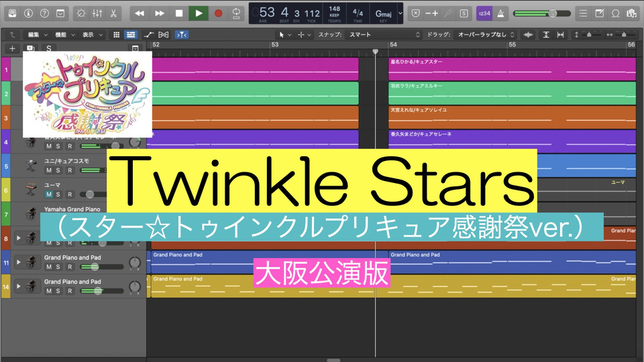Viewport: 644px width, 362px height.
Task: Click the Replace mode icon
Action: tap(416, 13)
